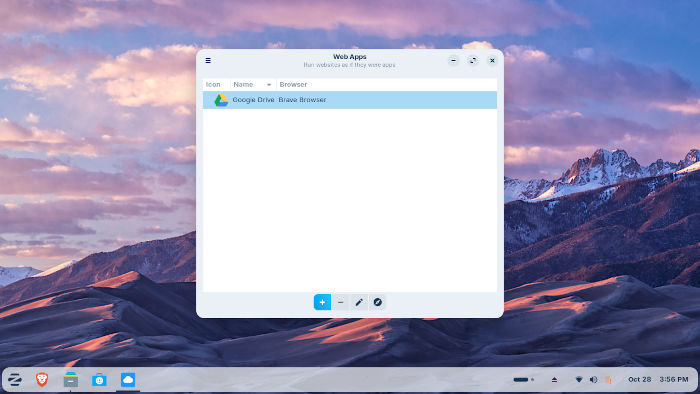
Task: Maximize the Web Apps window
Action: pos(473,60)
